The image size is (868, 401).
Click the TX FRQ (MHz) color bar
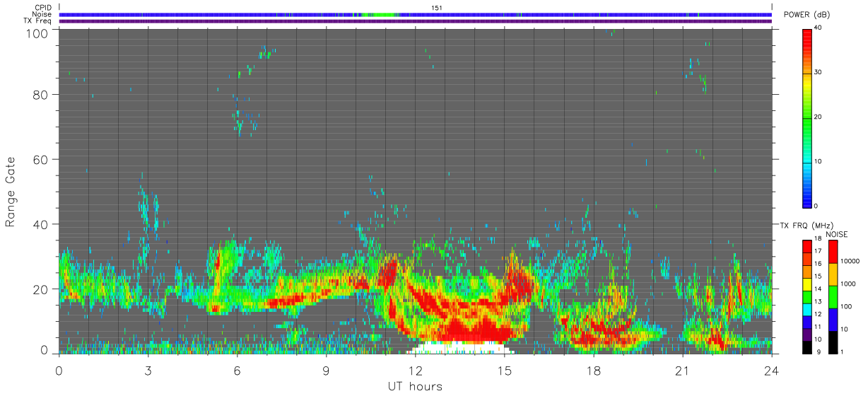(807, 296)
